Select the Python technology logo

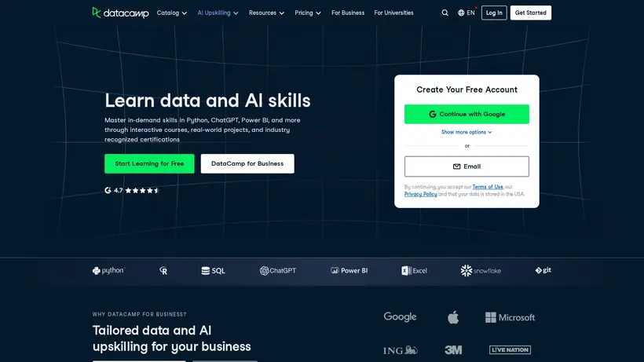[109, 270]
